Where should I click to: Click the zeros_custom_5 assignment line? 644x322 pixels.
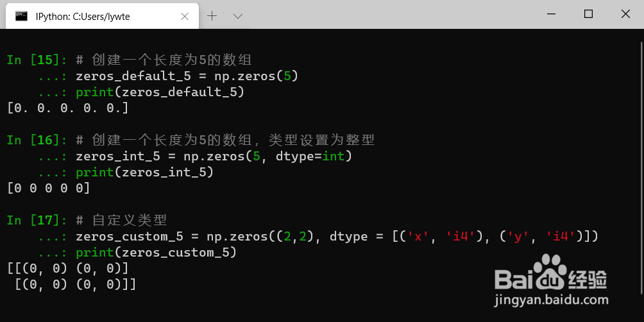(x=337, y=236)
